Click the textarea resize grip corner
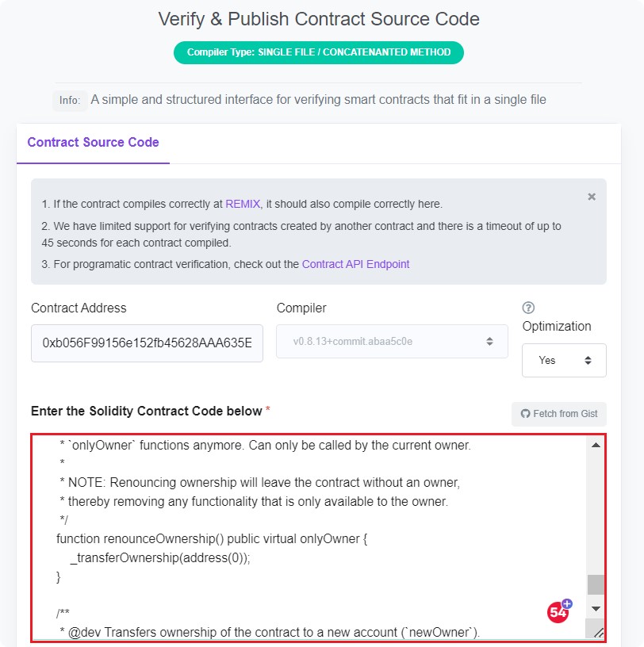 [597, 631]
